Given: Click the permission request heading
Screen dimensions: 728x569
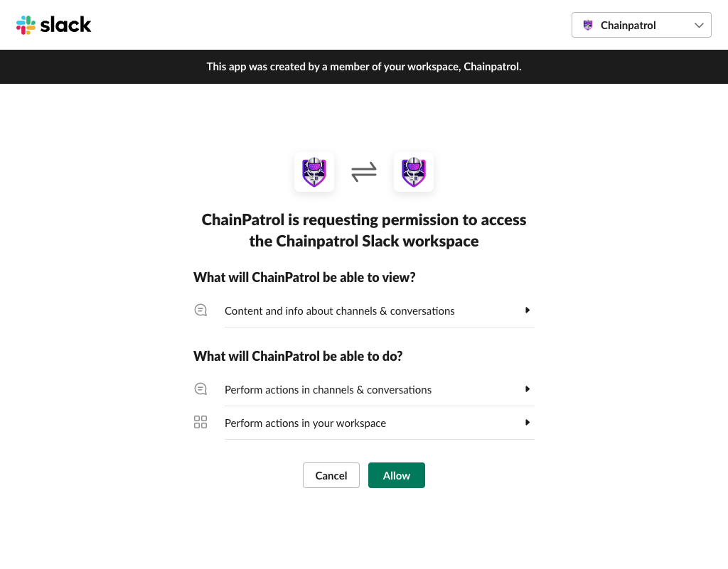Looking at the screenshot, I should [x=363, y=229].
